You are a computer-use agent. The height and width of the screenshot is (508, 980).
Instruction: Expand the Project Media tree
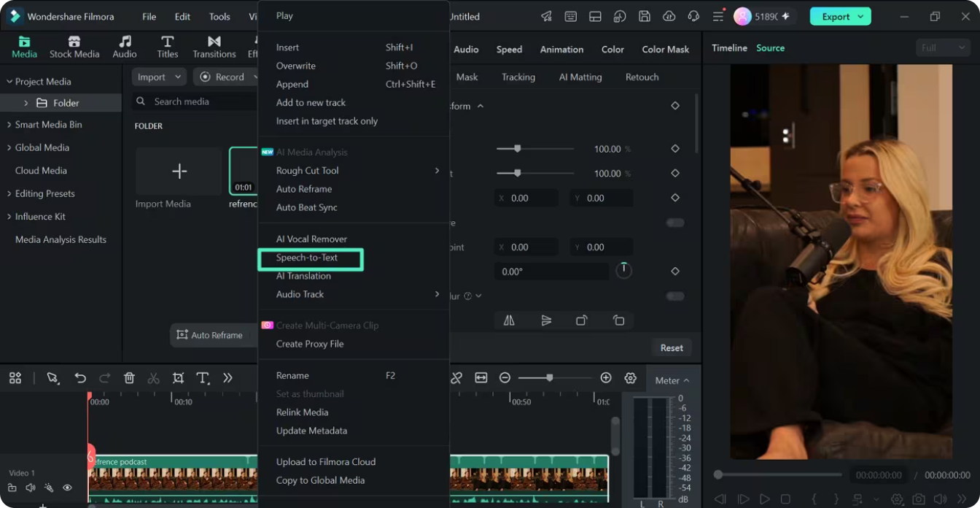(9, 82)
